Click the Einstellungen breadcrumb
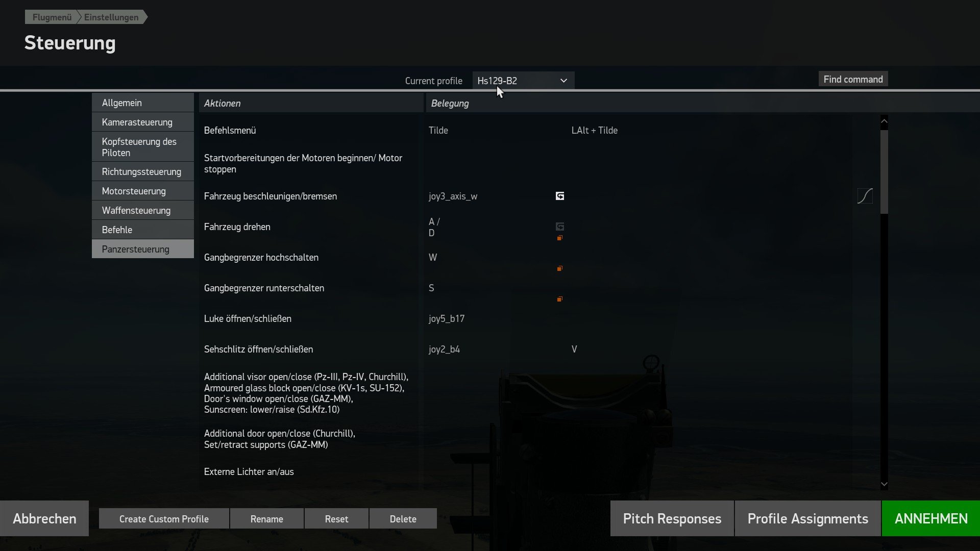 point(111,17)
